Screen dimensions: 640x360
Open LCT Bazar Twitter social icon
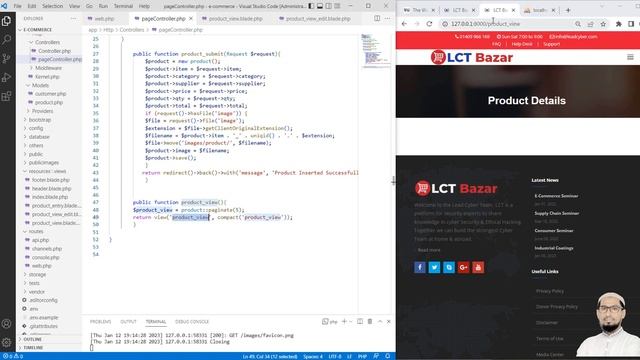point(434,267)
